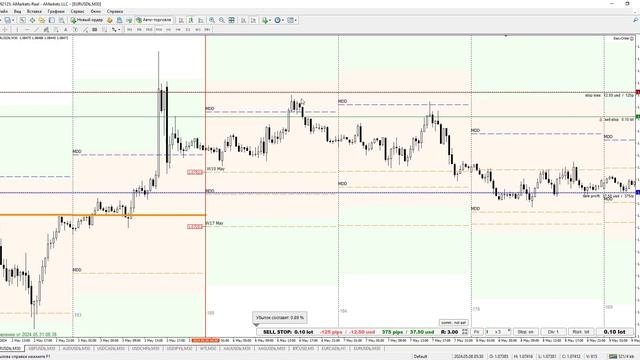The width and height of the screenshot is (640, 360).
Task: Click the Risk: lot button
Action: point(581,332)
